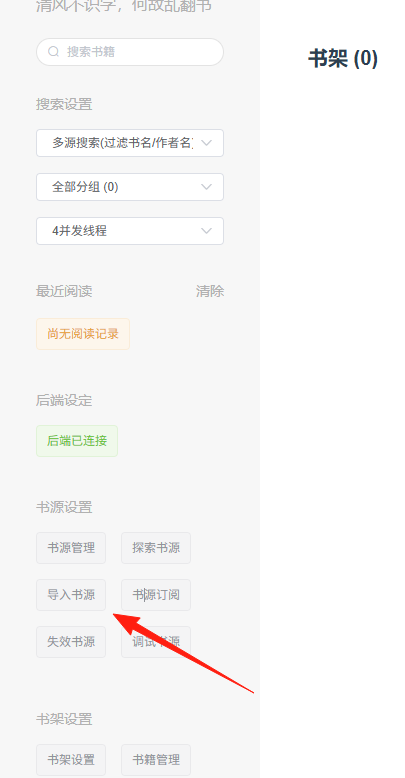Click 清除 to clear recent reading

pos(210,291)
